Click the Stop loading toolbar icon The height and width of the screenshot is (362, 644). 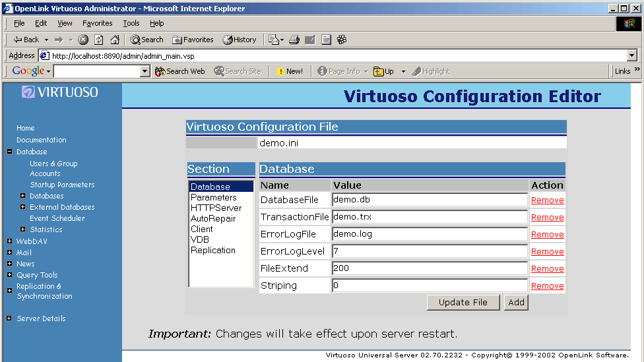[x=83, y=40]
